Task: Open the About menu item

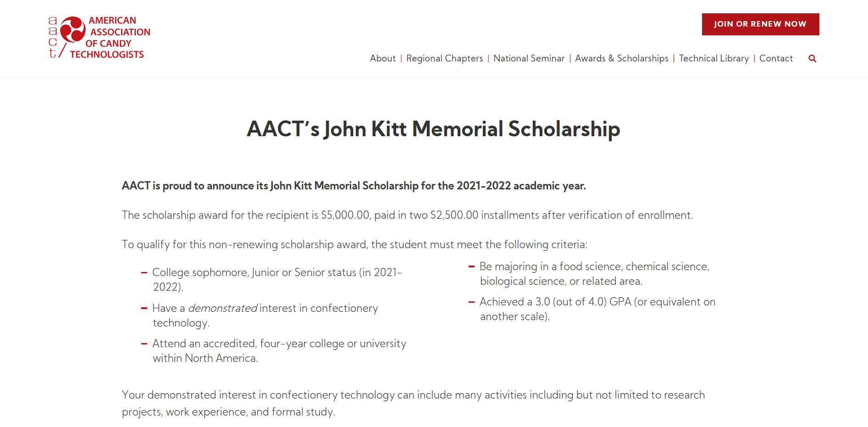Action: 382,59
